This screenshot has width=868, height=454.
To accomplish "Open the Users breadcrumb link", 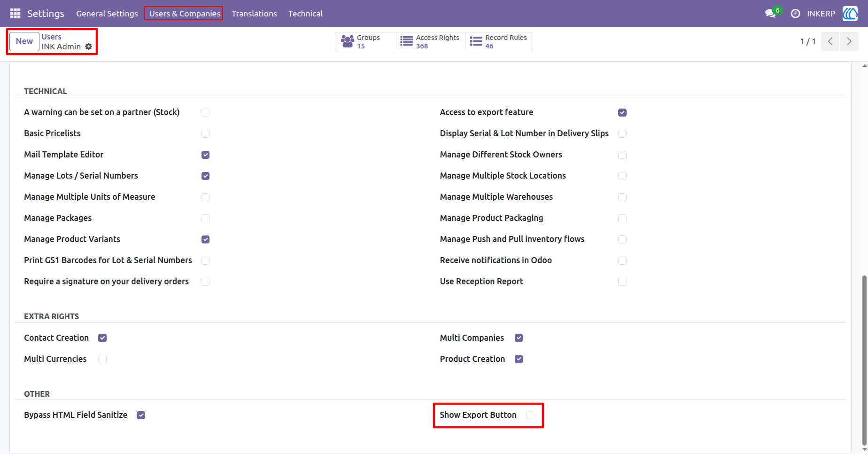I will point(52,37).
